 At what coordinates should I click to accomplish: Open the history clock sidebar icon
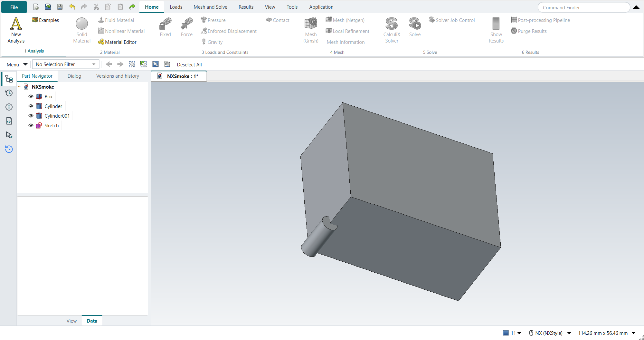tap(9, 93)
